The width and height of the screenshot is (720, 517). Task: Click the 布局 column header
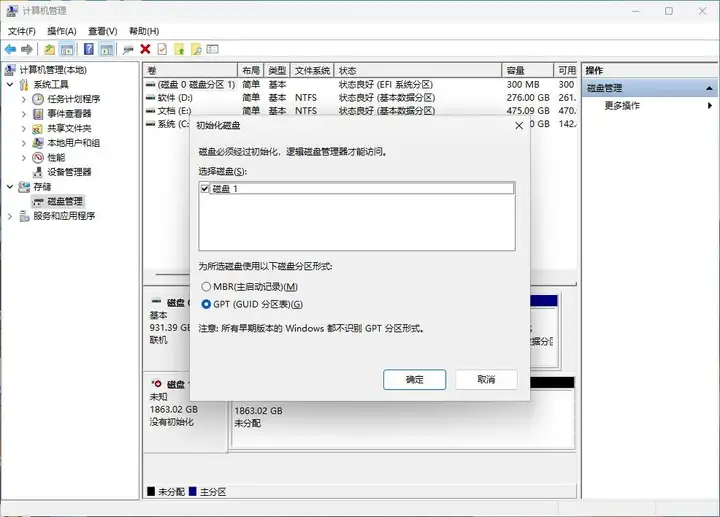click(251, 71)
